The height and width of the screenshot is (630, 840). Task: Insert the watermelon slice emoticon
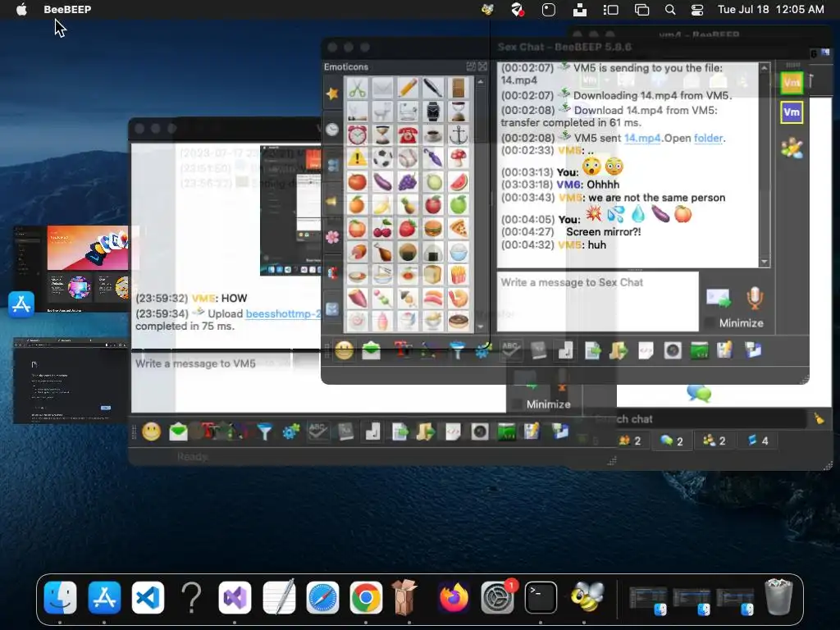point(458,181)
